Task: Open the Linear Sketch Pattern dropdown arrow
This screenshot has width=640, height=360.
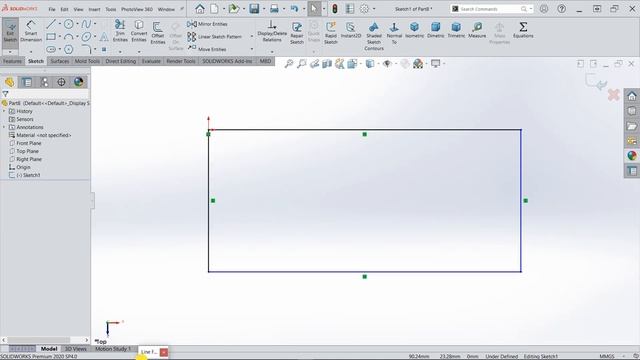Action: tap(251, 37)
